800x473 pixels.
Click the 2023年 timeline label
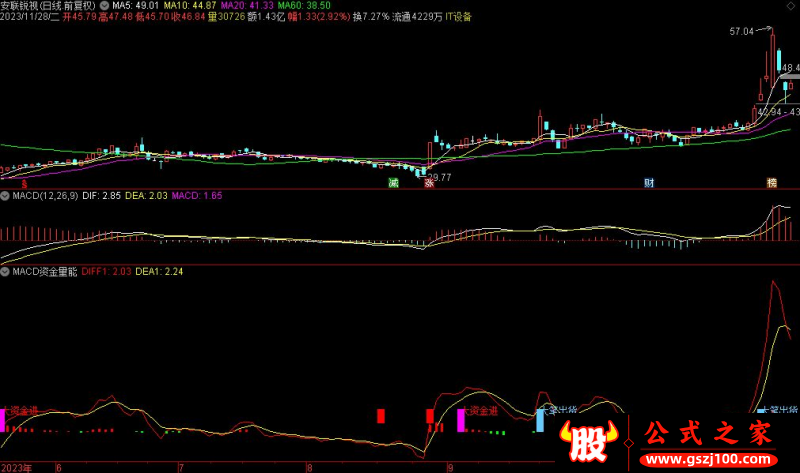click(16, 468)
